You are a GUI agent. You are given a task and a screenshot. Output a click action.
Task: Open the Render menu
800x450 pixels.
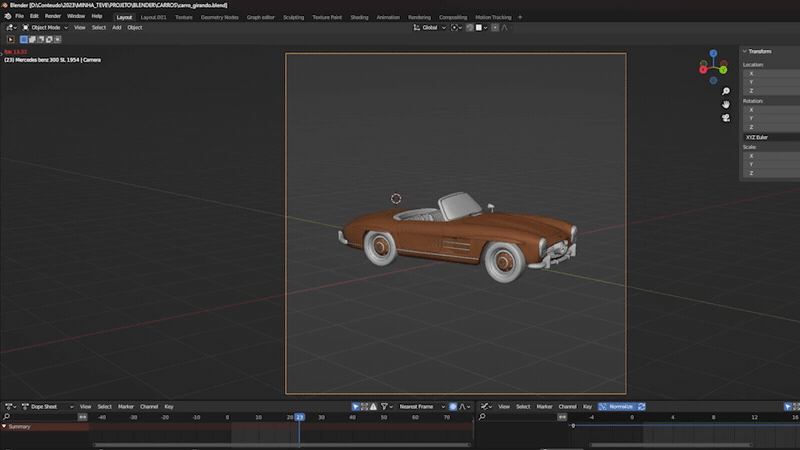53,16
